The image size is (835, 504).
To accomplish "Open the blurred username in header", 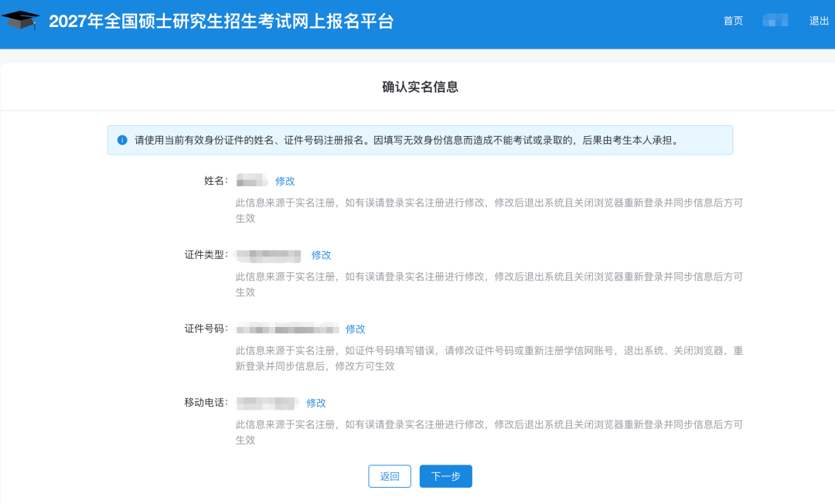I will [x=775, y=21].
